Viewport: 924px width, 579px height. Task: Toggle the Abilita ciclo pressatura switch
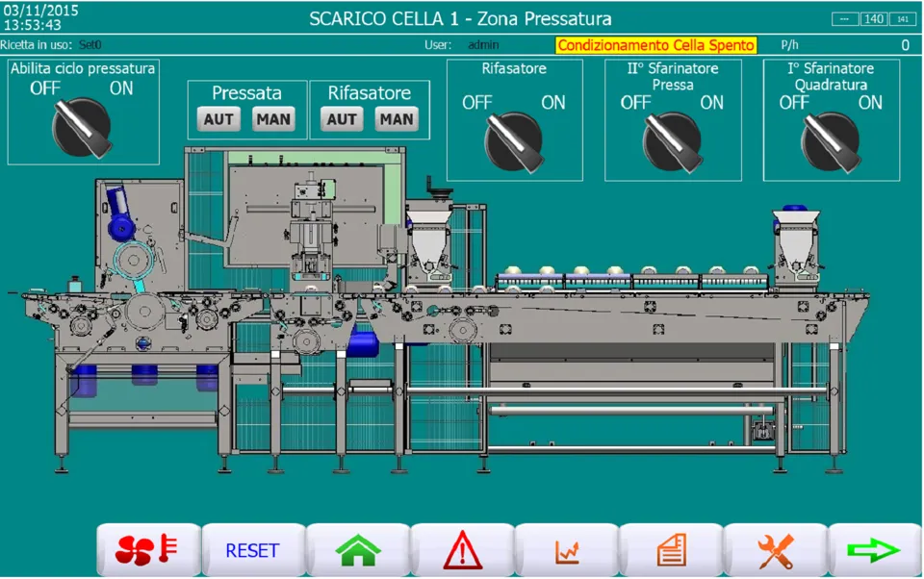82,127
